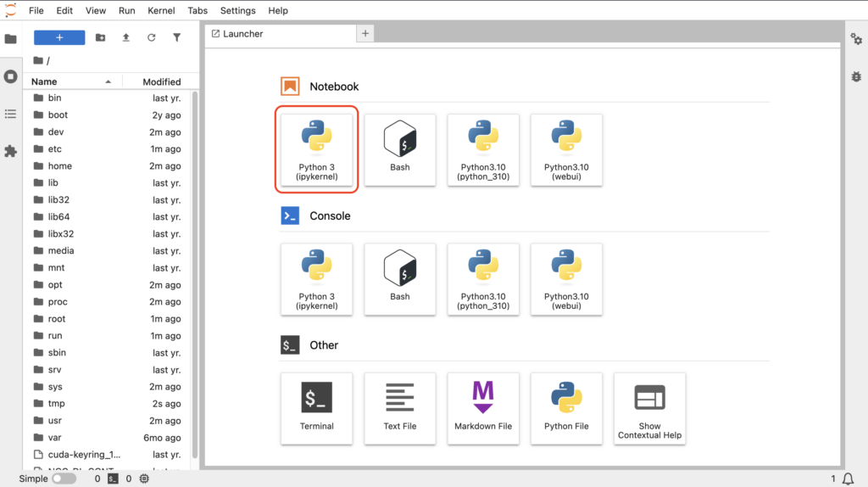Select the bin folder
This screenshot has height=487, width=868.
click(x=108, y=98)
